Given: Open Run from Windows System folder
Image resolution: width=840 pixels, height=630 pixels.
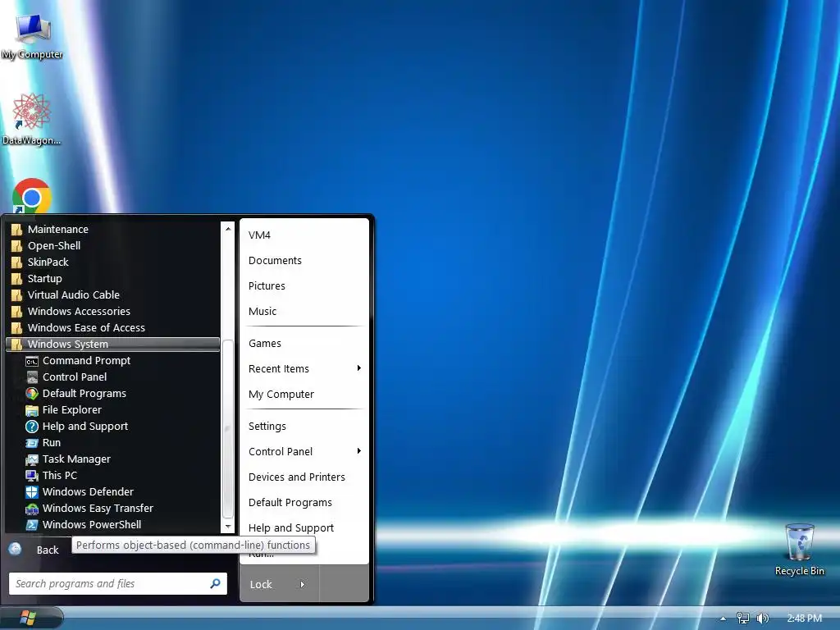Looking at the screenshot, I should [x=112, y=442].
